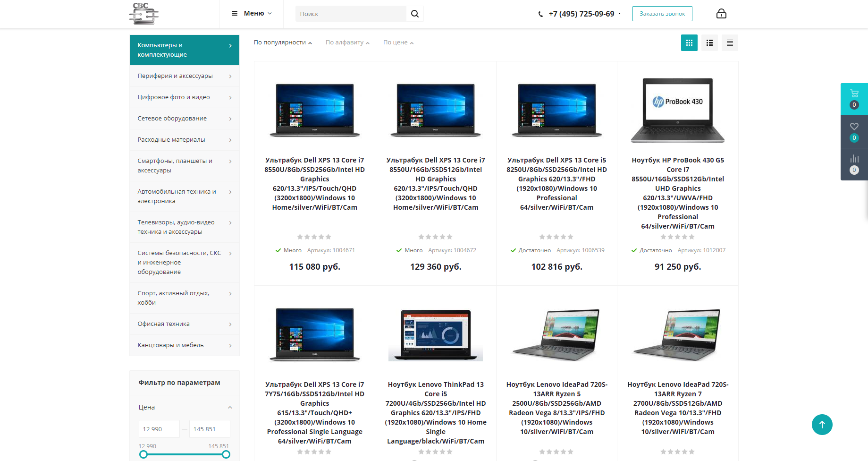The width and height of the screenshot is (868, 461).
Task: Click the phone handset icon
Action: (x=540, y=14)
